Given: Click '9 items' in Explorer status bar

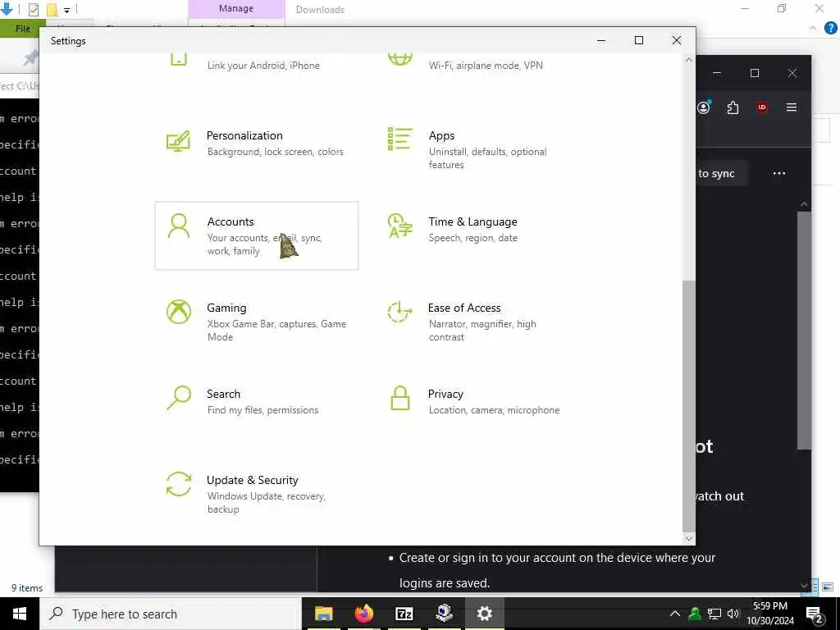Looking at the screenshot, I should point(27,587).
